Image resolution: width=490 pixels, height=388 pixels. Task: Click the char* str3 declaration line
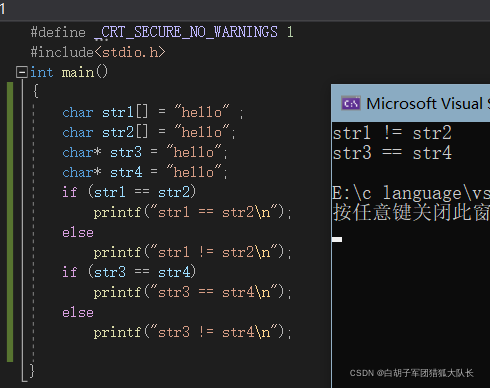[145, 152]
